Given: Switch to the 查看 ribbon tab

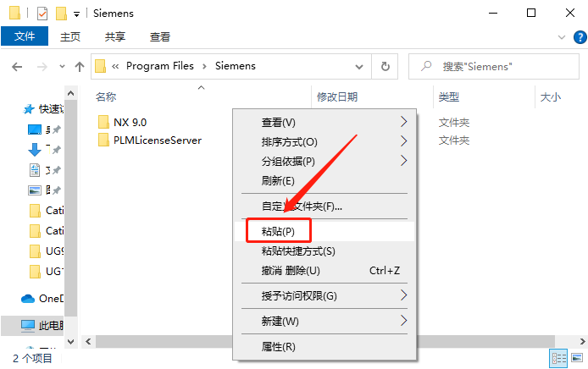Looking at the screenshot, I should (160, 36).
